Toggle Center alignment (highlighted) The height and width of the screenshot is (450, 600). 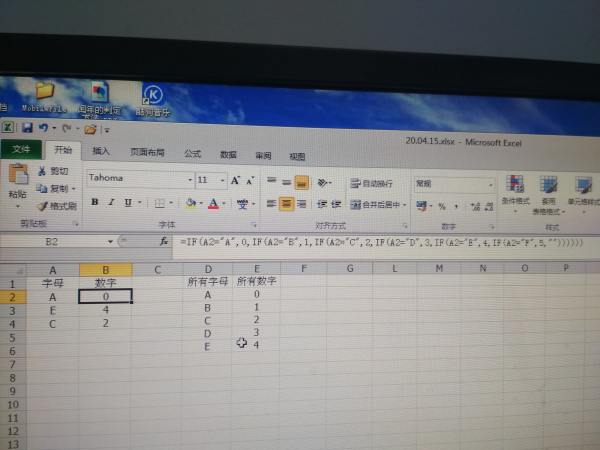click(287, 204)
